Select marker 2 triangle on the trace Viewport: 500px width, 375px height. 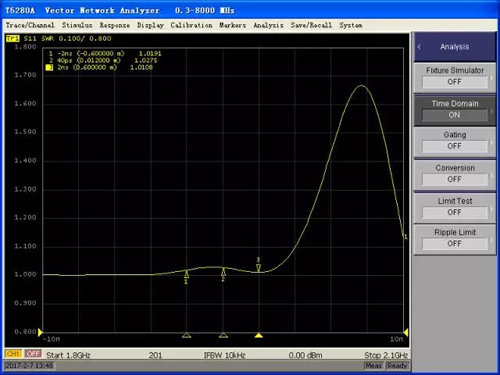(x=223, y=272)
